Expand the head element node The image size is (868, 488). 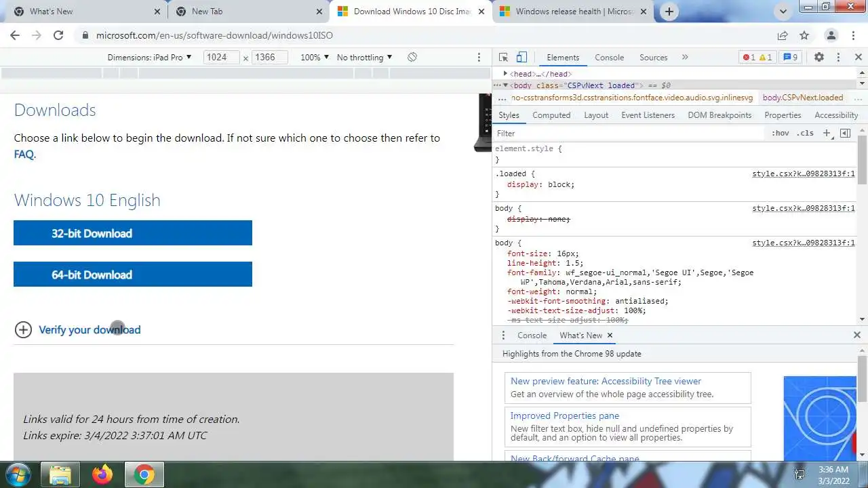(x=505, y=74)
